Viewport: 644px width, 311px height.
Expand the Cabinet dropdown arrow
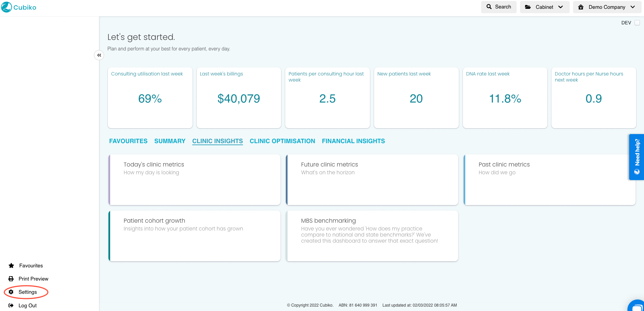pyautogui.click(x=561, y=7)
